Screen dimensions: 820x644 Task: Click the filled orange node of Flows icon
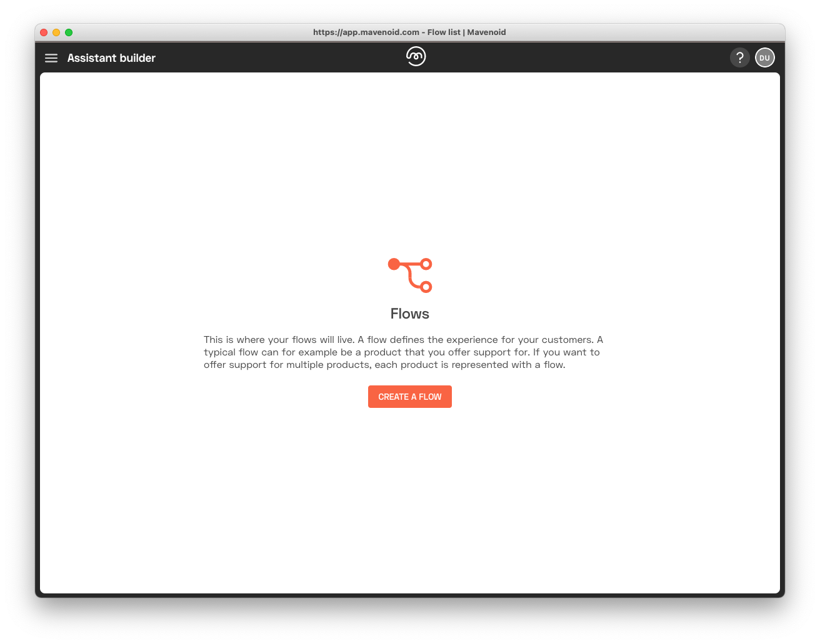(394, 264)
